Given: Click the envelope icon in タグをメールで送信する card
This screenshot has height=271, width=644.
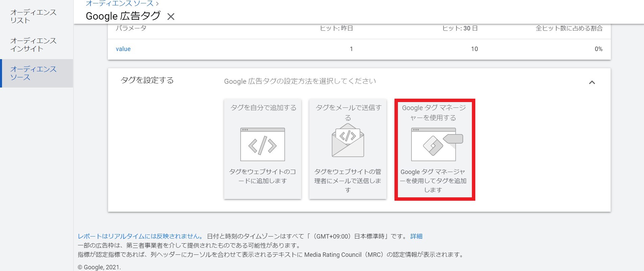Looking at the screenshot, I should pyautogui.click(x=348, y=140).
